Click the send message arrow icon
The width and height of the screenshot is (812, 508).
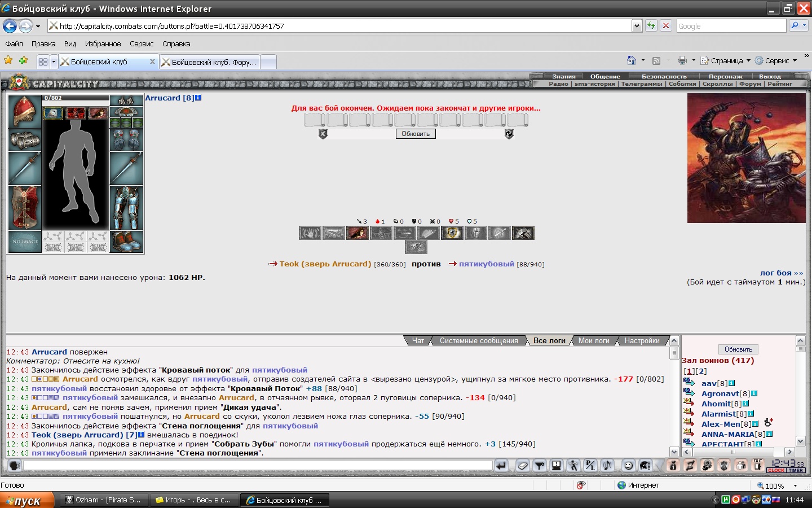tap(501, 466)
